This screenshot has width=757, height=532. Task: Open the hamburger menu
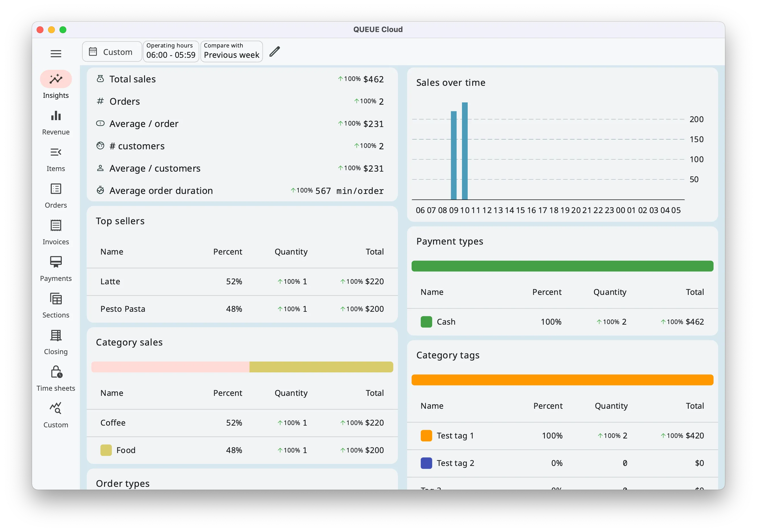[x=56, y=53]
